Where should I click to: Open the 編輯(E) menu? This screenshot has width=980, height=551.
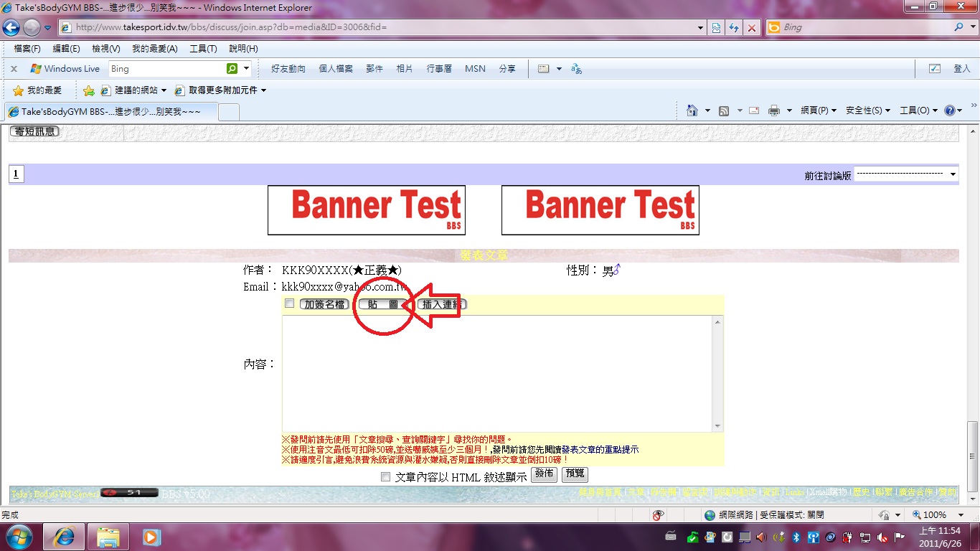point(67,49)
